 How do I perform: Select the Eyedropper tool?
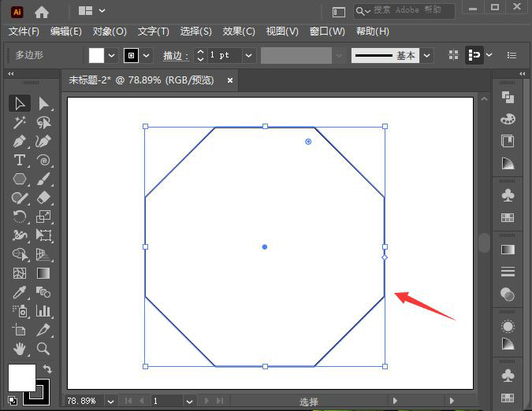click(x=20, y=292)
